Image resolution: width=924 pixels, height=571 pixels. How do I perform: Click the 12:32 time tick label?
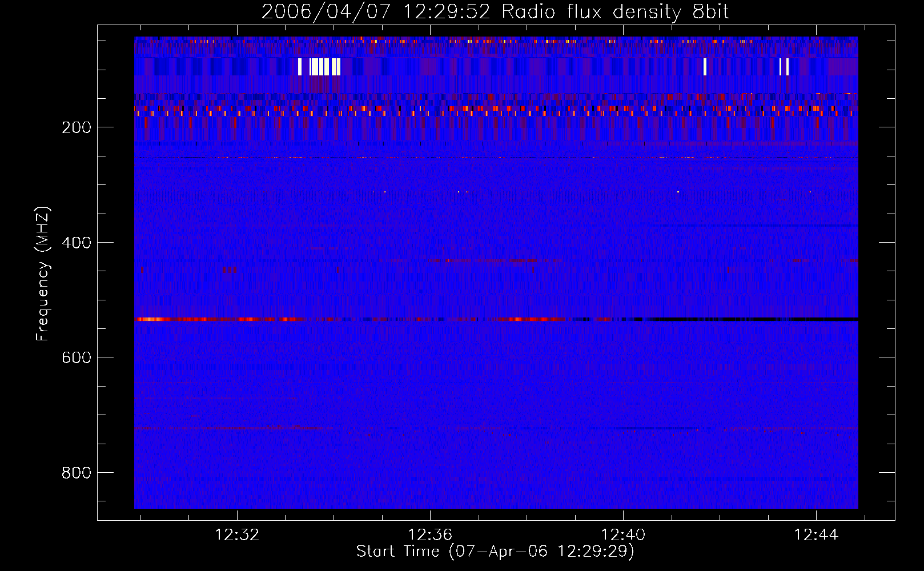(x=237, y=534)
